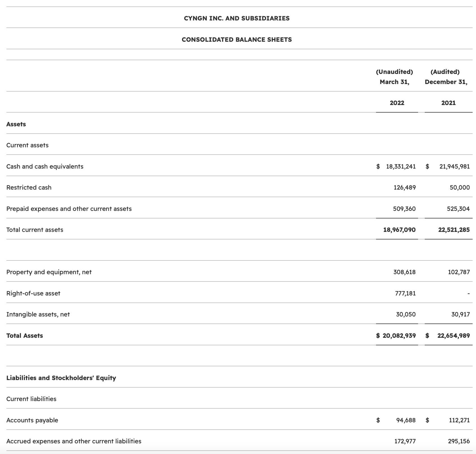Select accrued expenses value 172,977
This screenshot has width=476, height=454.
tap(405, 441)
